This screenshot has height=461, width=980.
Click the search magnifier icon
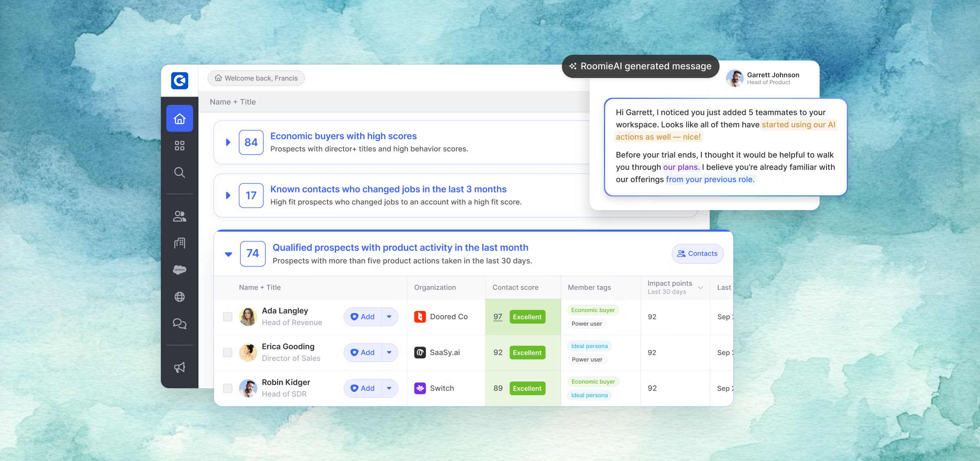click(x=180, y=172)
